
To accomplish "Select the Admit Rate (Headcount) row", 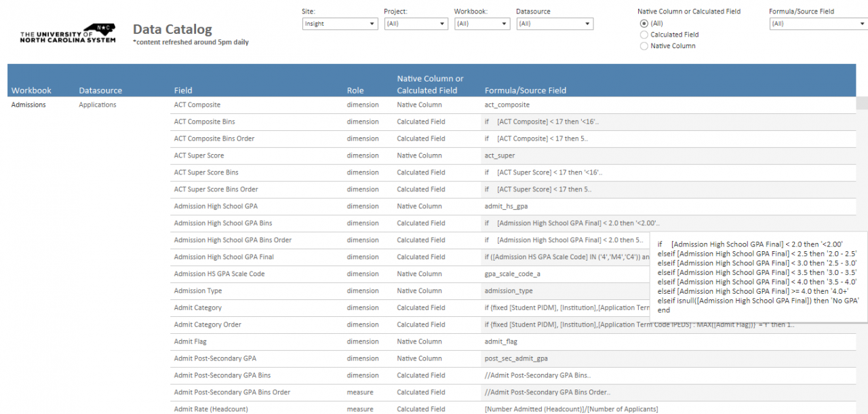I will 209,409.
